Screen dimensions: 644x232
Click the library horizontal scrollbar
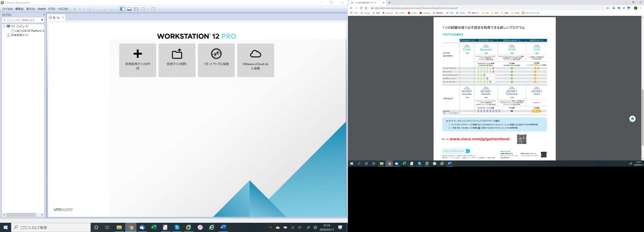[x=21, y=215]
